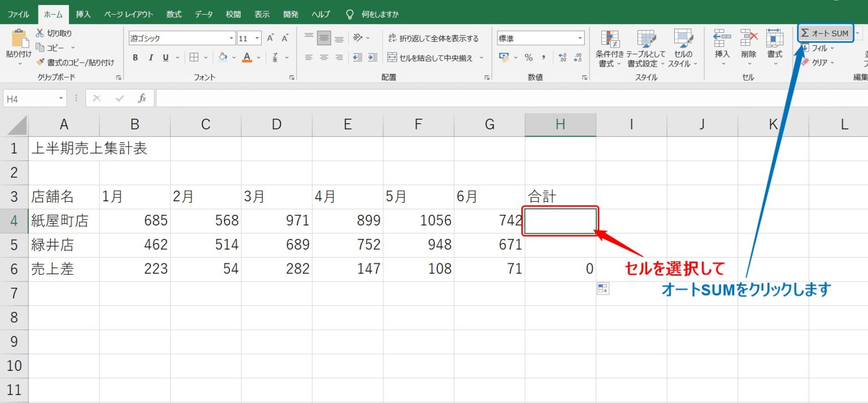Apply percent style icon
Image resolution: width=868 pixels, height=403 pixels.
tap(528, 57)
